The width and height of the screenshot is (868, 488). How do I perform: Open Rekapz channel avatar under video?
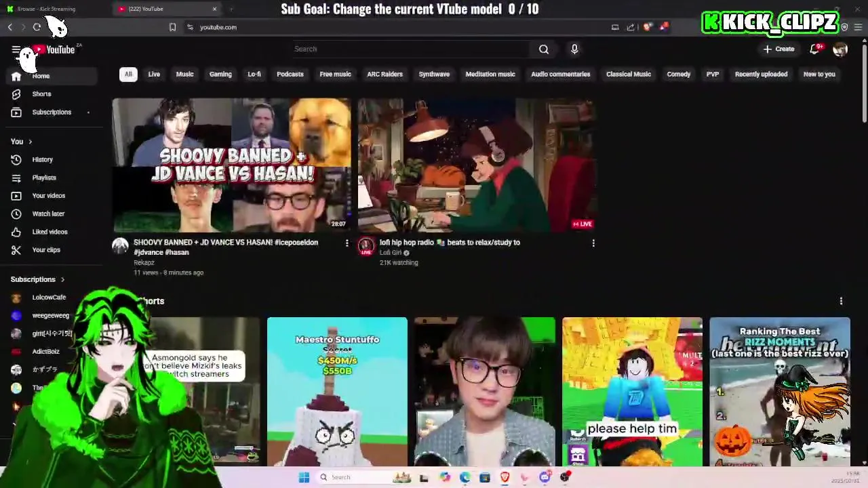coord(120,246)
